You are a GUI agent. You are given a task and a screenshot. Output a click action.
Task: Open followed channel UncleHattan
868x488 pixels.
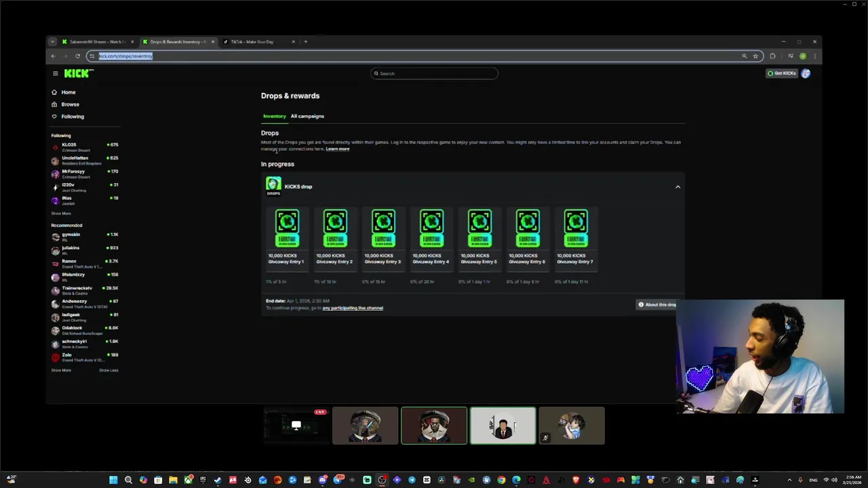click(85, 161)
